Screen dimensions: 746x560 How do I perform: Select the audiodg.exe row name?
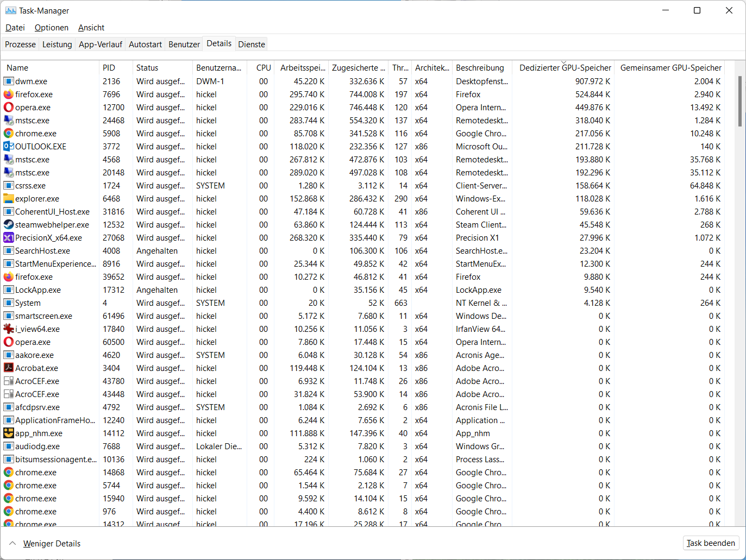[37, 446]
